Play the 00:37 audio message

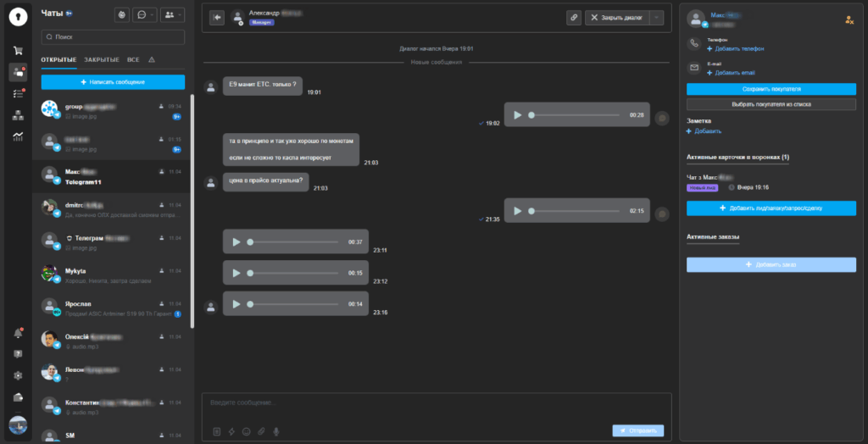coord(236,241)
